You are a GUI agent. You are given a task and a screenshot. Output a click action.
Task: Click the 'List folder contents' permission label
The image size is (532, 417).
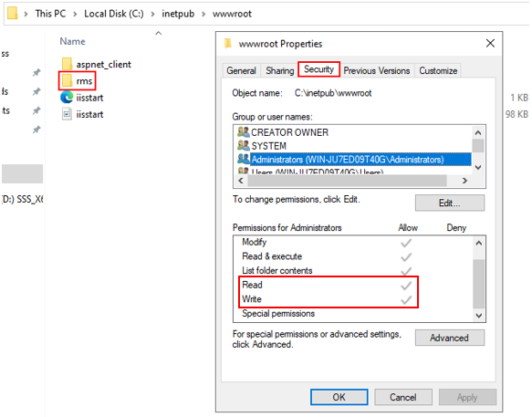click(276, 270)
